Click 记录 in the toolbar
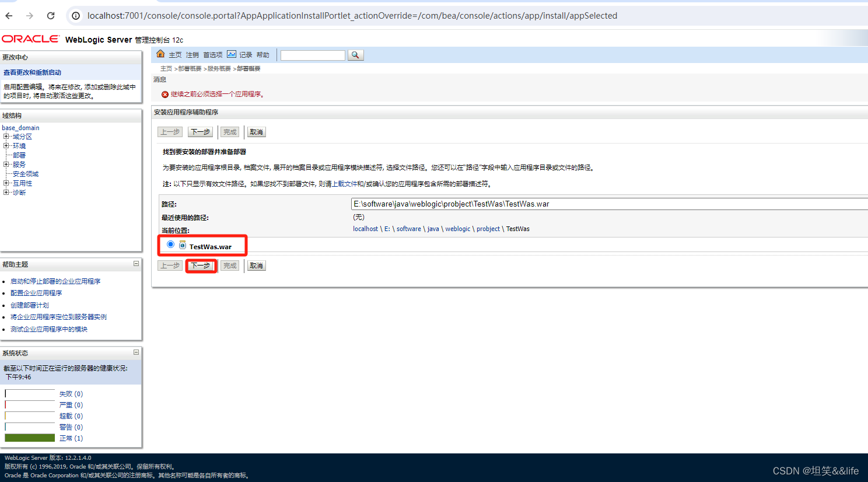The image size is (868, 482). coord(246,55)
